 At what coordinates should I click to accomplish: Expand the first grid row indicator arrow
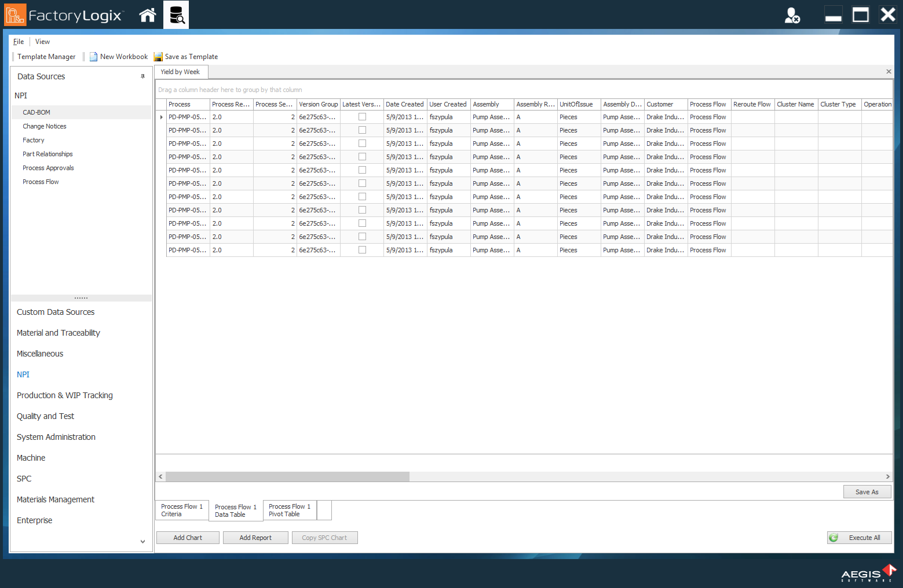pos(161,117)
